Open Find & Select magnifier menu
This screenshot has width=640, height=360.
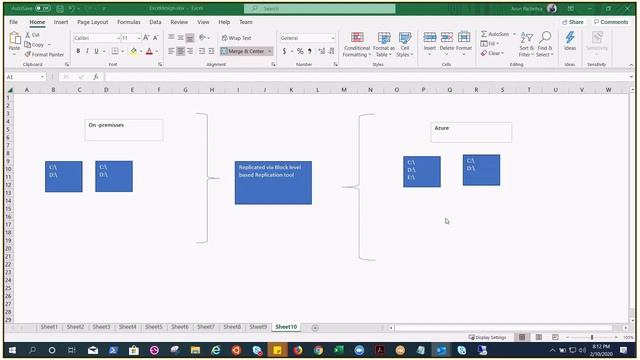coord(544,44)
